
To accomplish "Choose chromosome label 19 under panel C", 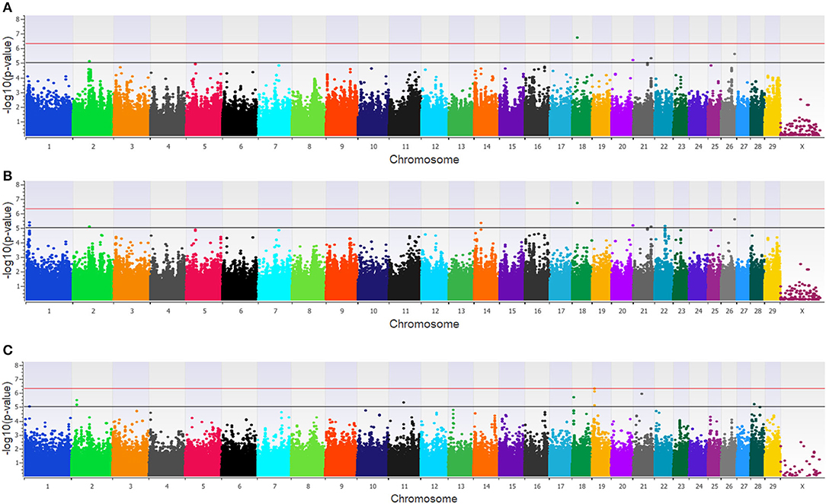I will point(601,486).
